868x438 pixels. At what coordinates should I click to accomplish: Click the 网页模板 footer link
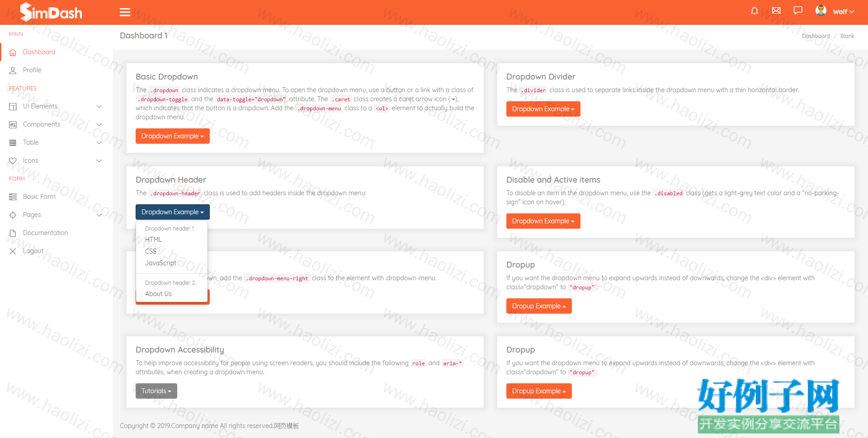(x=286, y=426)
